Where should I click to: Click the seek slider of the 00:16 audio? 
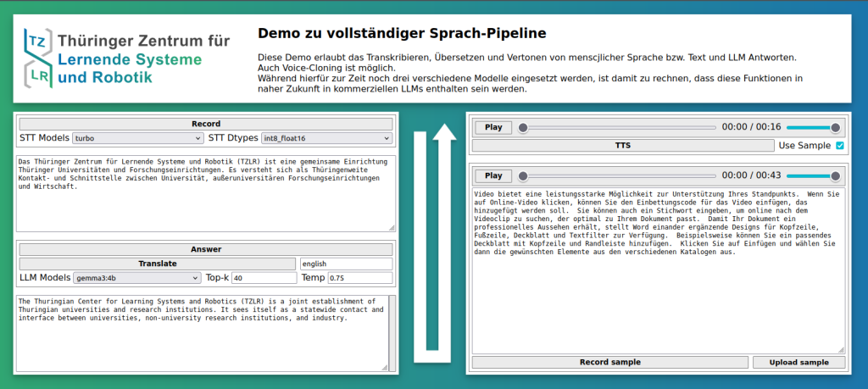click(619, 128)
